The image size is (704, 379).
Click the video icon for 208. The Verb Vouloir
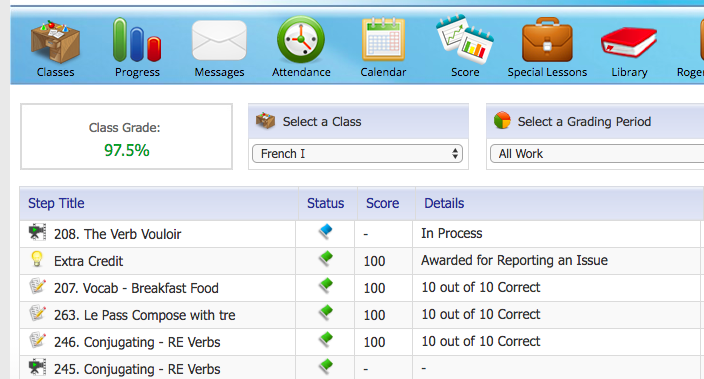click(37, 232)
